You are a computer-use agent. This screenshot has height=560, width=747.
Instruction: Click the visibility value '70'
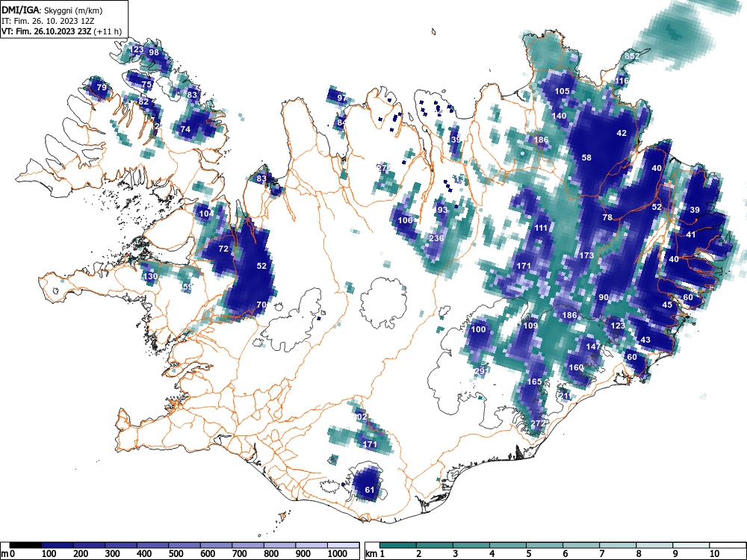pos(261,305)
